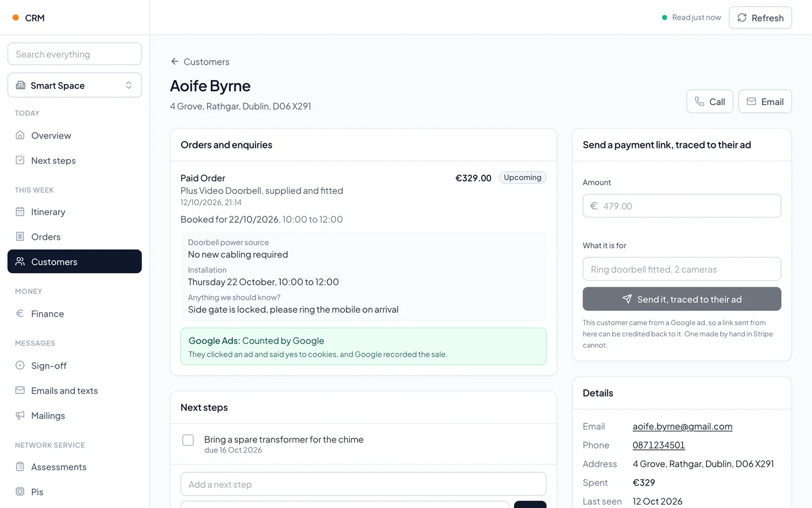Click the Next steps checklist icon
812x508 pixels.
[20, 160]
